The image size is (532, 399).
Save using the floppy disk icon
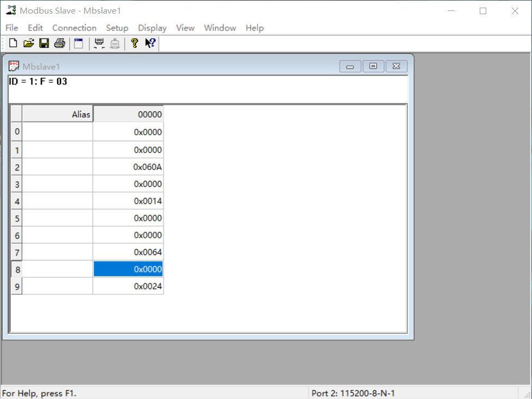[x=44, y=44]
